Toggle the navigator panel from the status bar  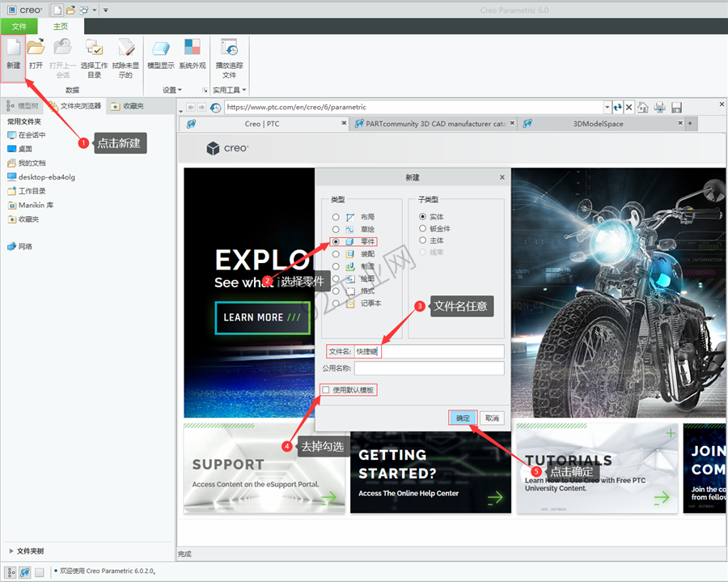11,572
